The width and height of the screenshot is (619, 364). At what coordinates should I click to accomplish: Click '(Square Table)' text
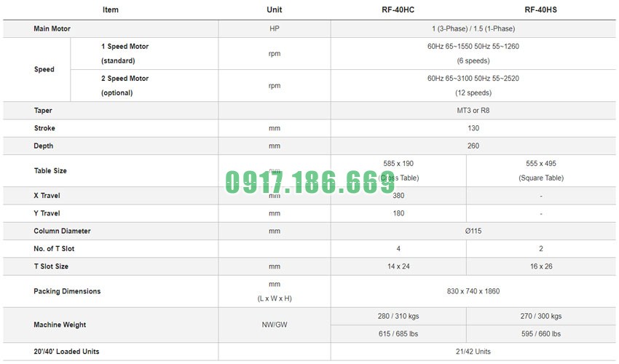tap(541, 178)
